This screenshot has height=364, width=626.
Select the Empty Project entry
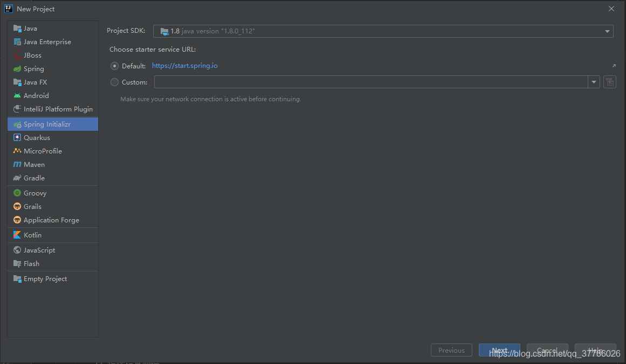pyautogui.click(x=45, y=278)
